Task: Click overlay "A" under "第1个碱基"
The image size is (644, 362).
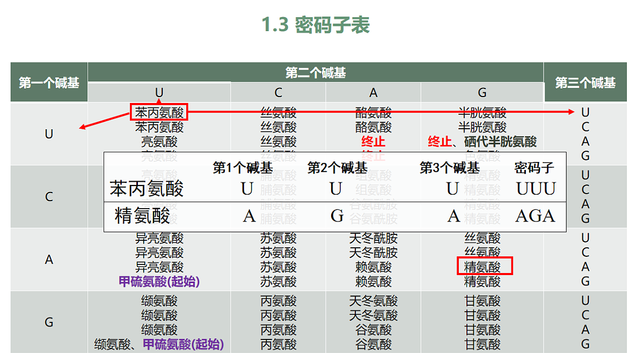Action: pyautogui.click(x=249, y=216)
